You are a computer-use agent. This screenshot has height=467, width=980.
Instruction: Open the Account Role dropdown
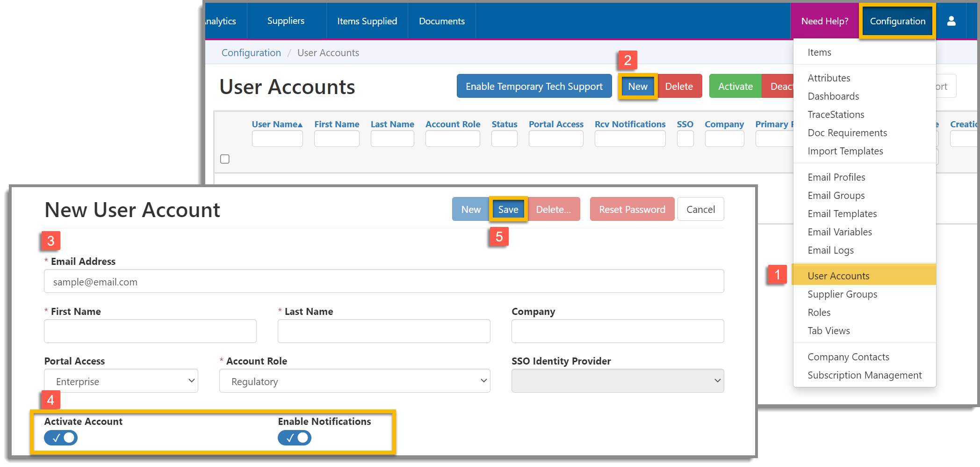(x=354, y=381)
